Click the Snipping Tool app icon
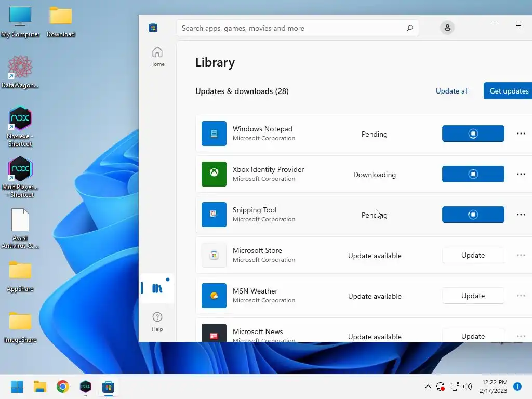The height and width of the screenshot is (399, 532). click(x=214, y=215)
